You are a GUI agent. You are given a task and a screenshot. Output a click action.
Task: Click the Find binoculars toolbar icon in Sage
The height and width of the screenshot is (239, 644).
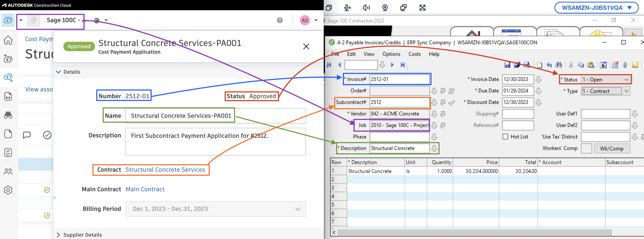click(x=559, y=65)
